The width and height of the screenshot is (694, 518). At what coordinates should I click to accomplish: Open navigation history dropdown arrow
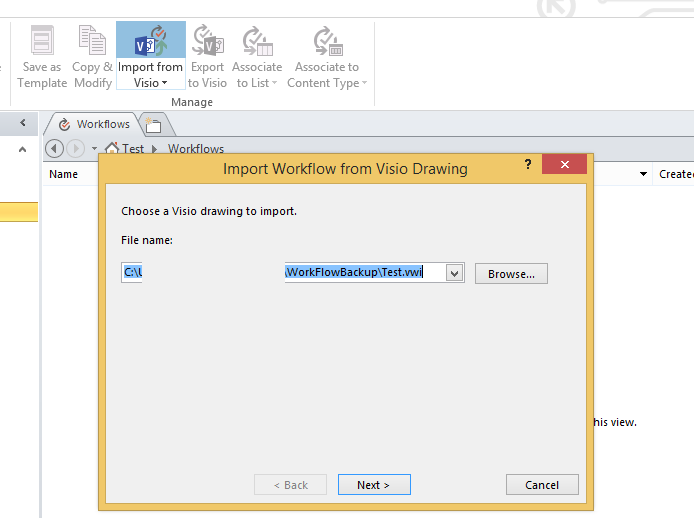(x=94, y=149)
